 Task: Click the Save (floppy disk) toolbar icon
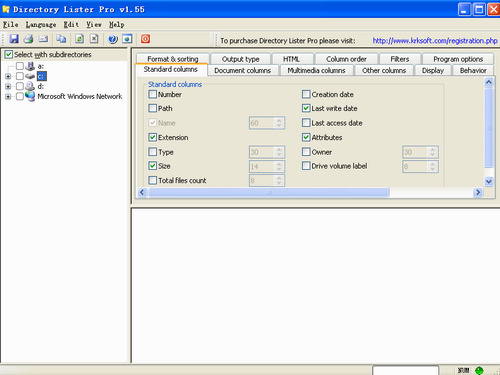click(x=14, y=39)
